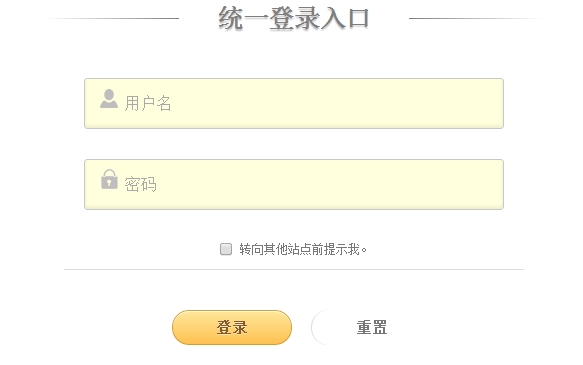Click the 统一登录入口 page heading
The height and width of the screenshot is (365, 583).
(x=294, y=18)
